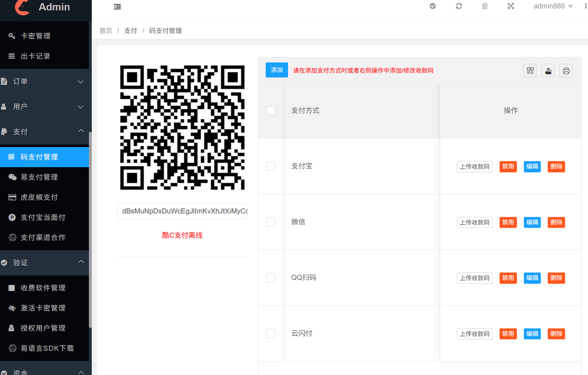Tick the checkbox on the 支付宝 row
This screenshot has width=588, height=375.
(271, 166)
